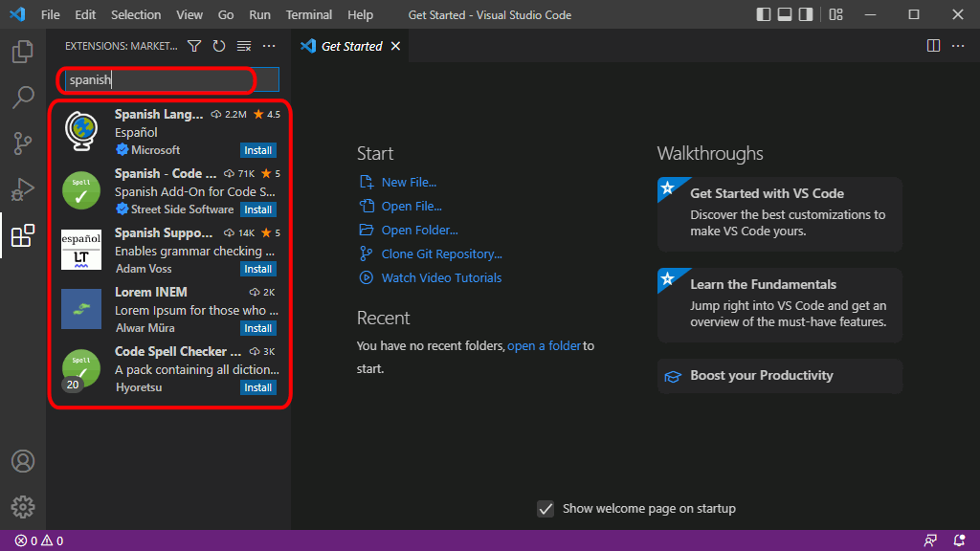Open errors and warnings in status bar

(x=38, y=540)
